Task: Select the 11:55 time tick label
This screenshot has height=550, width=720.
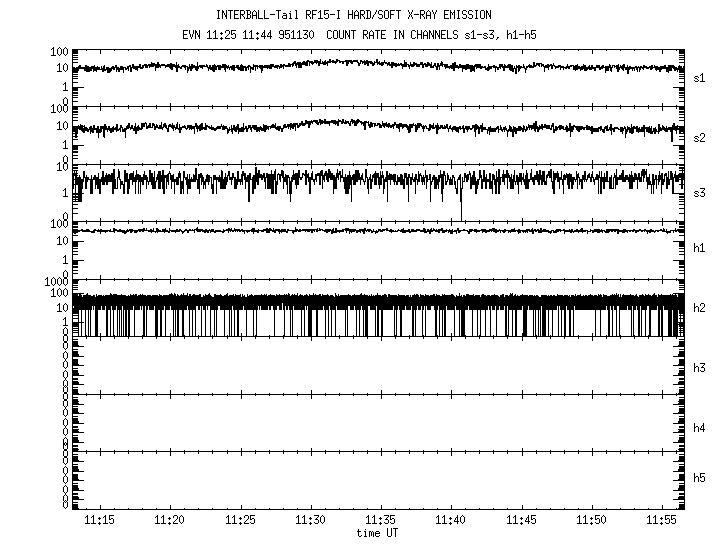Action: click(663, 521)
